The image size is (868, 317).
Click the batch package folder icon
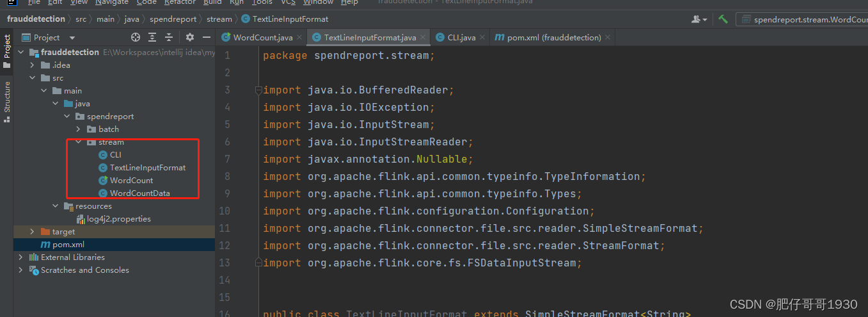click(91, 129)
